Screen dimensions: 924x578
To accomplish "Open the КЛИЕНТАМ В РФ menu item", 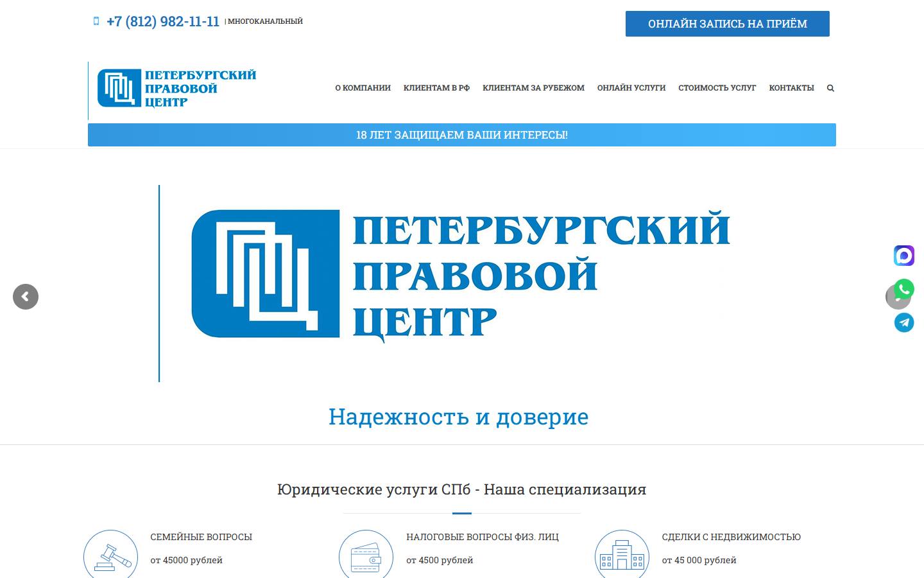I will pos(436,88).
